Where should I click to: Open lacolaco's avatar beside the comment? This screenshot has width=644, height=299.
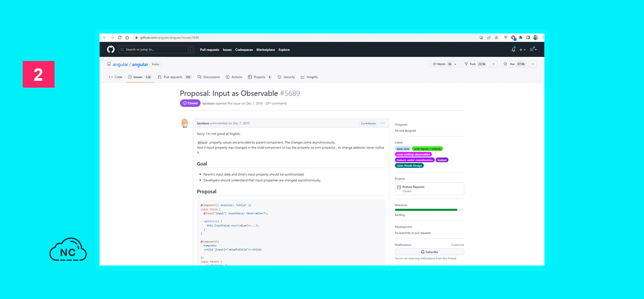(185, 123)
